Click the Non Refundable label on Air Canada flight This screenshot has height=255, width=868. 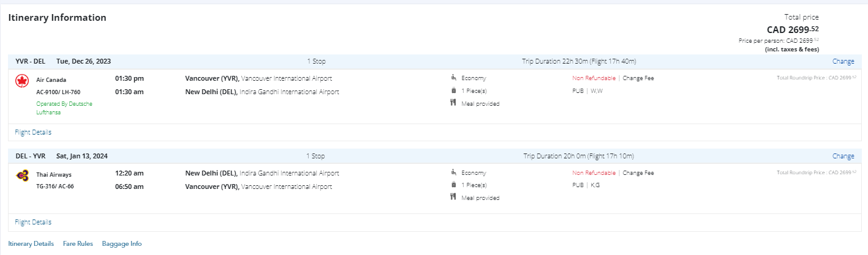tap(594, 78)
